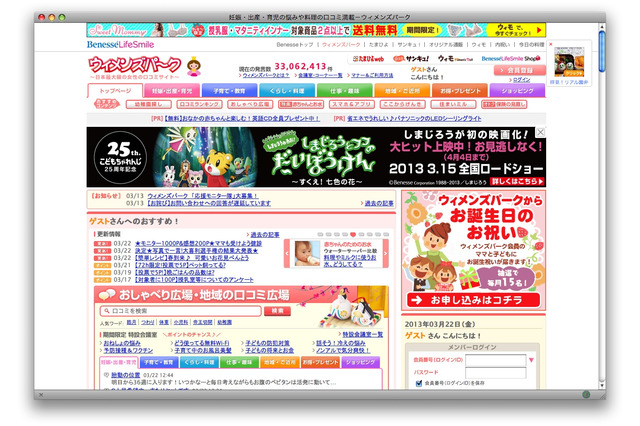Click the previous arrow on recommendation carousel
Viewport: 640px width, 426px height.
[287, 253]
